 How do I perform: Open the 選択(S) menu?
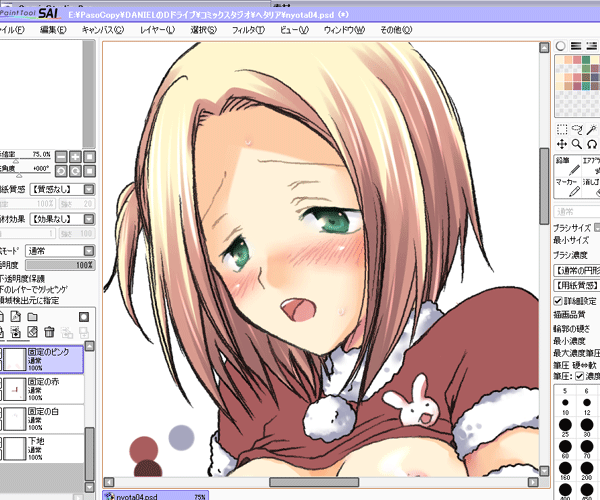point(204,30)
